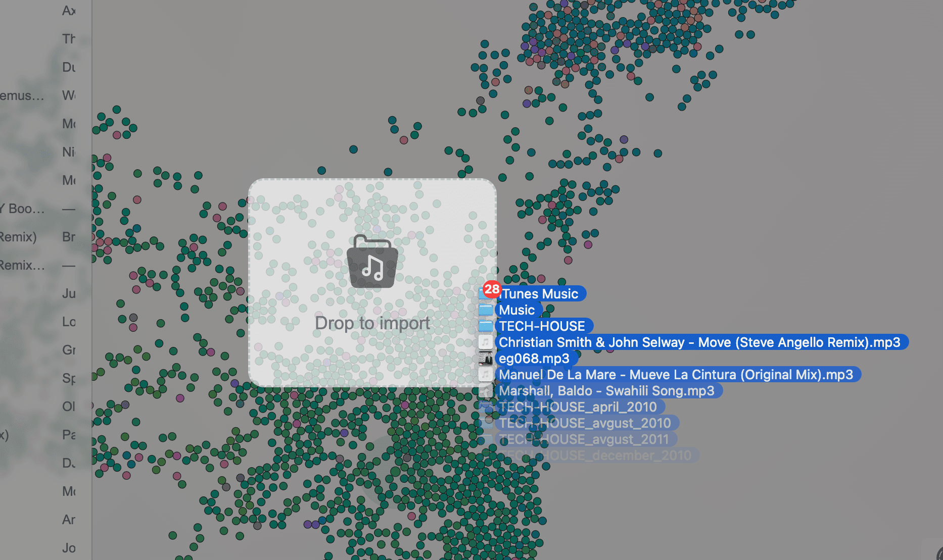Click the TECH-HOUSE folder icon

tap(486, 326)
